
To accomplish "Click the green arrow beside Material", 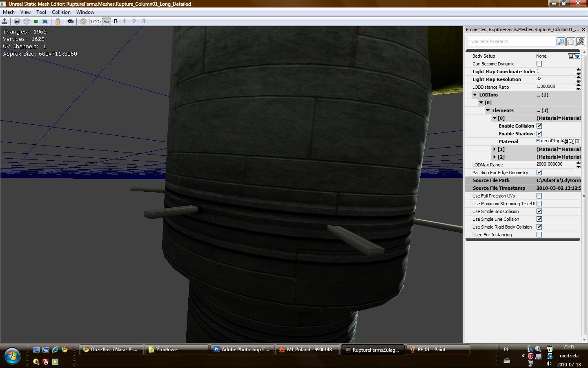I will [565, 141].
